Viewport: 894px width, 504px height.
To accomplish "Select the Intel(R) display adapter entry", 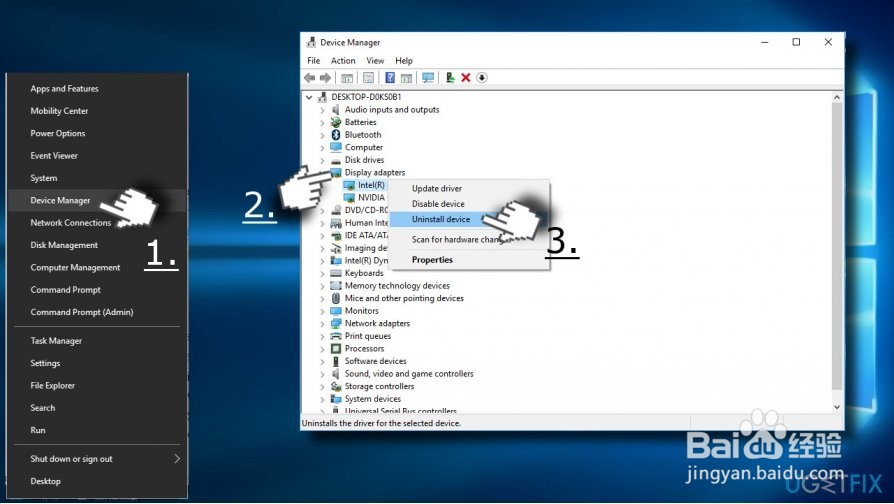I will pos(371,185).
